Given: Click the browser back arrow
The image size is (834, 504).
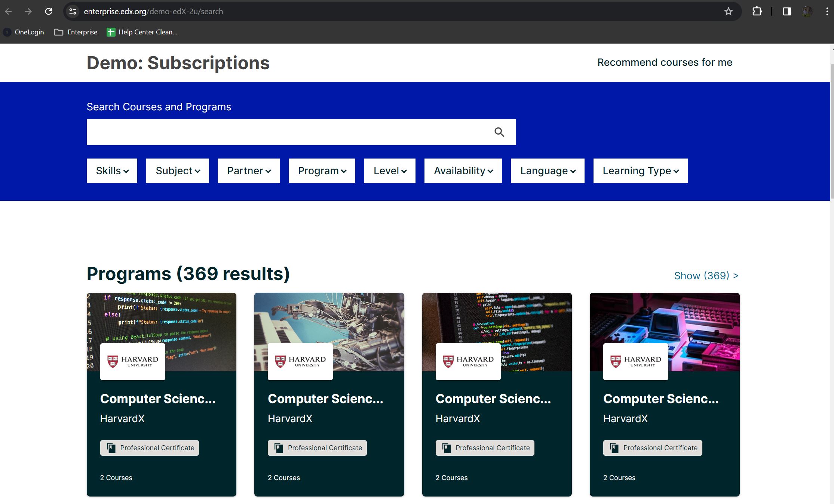Looking at the screenshot, I should click(x=8, y=11).
